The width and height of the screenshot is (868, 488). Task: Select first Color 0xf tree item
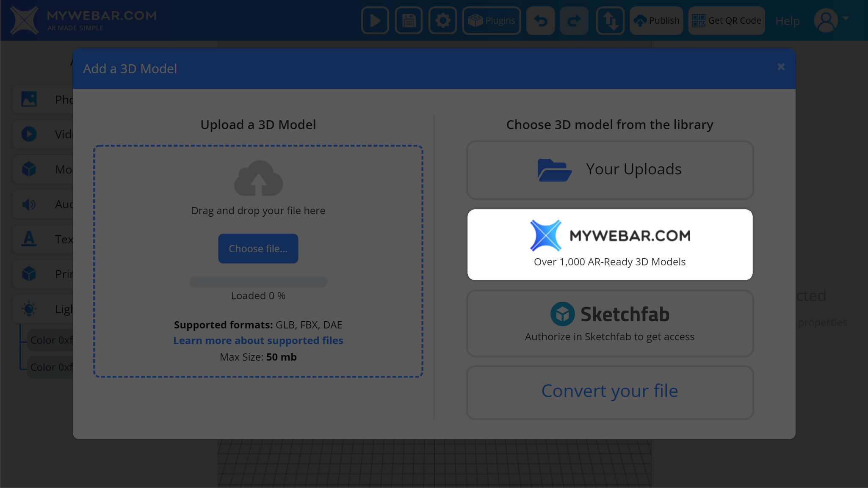[51, 340]
